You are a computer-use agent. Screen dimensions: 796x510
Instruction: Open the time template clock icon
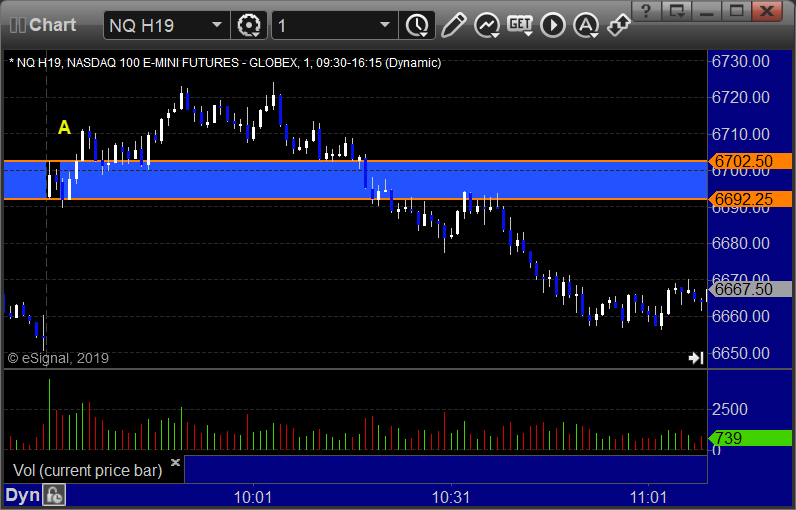[417, 25]
